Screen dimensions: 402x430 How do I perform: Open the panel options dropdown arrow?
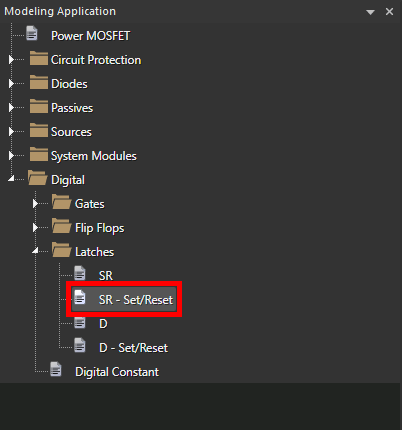pos(370,12)
